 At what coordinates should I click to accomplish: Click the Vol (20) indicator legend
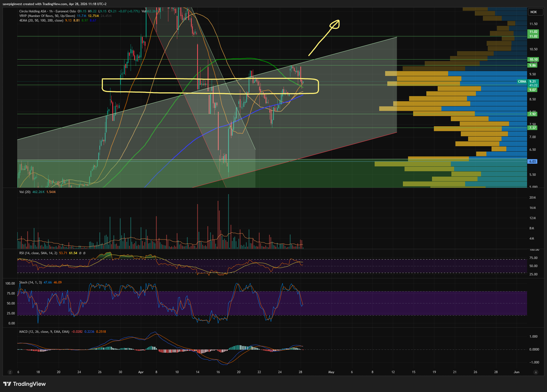(25, 192)
